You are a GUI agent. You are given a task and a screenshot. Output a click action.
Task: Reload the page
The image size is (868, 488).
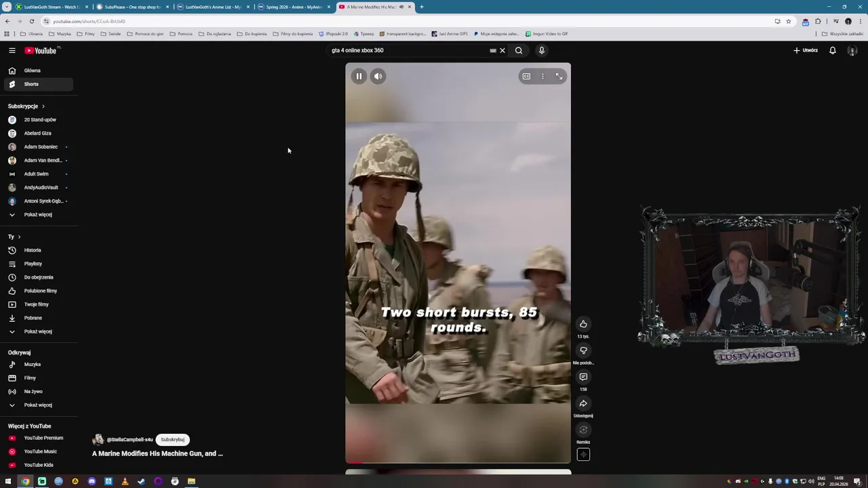[31, 21]
